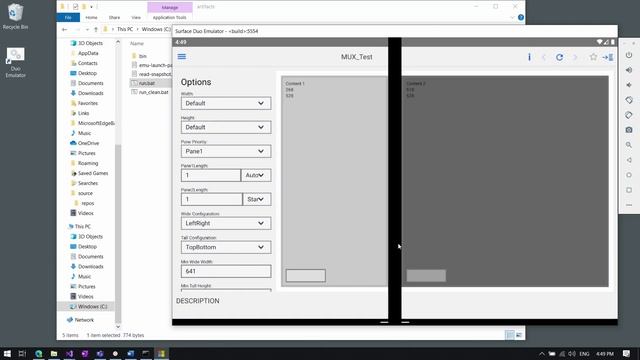Click the emulator home circle button

[x=629, y=175]
